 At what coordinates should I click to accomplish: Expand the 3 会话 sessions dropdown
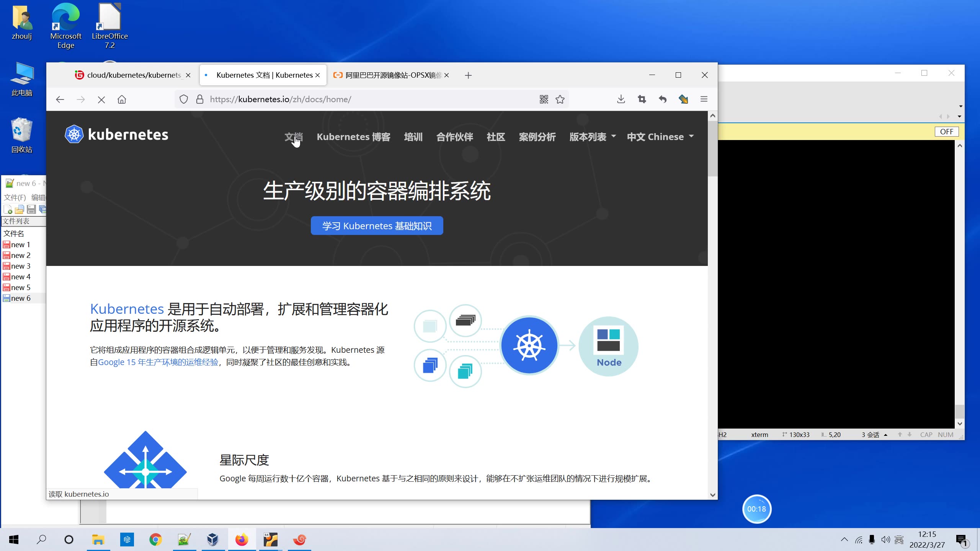[x=874, y=435]
